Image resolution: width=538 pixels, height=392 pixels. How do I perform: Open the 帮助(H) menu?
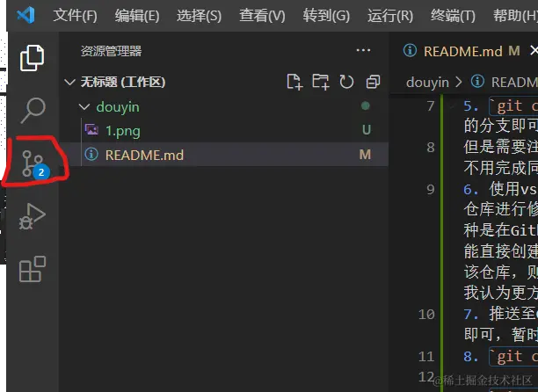pyautogui.click(x=515, y=16)
